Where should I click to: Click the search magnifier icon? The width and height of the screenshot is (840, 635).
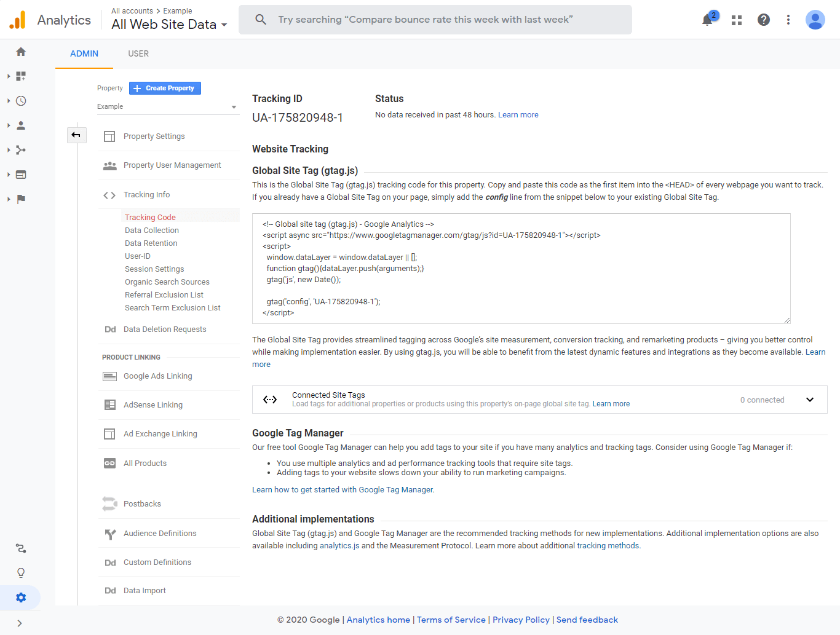261,20
